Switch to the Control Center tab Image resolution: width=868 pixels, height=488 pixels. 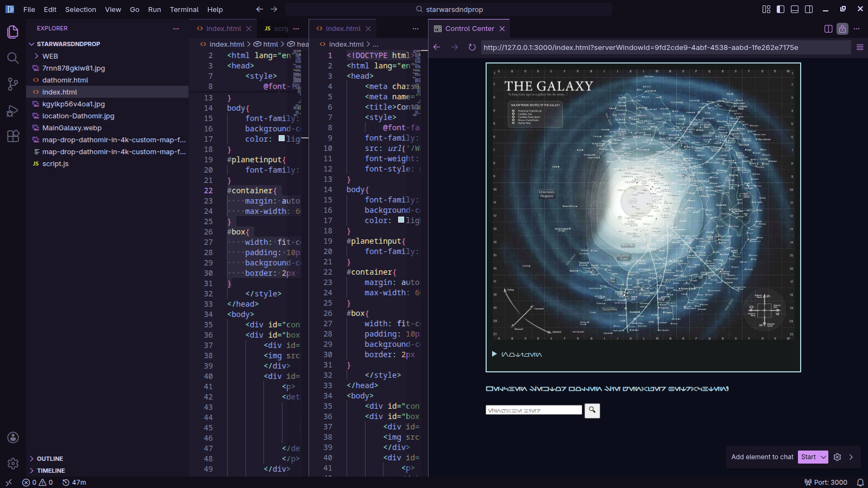click(x=469, y=29)
